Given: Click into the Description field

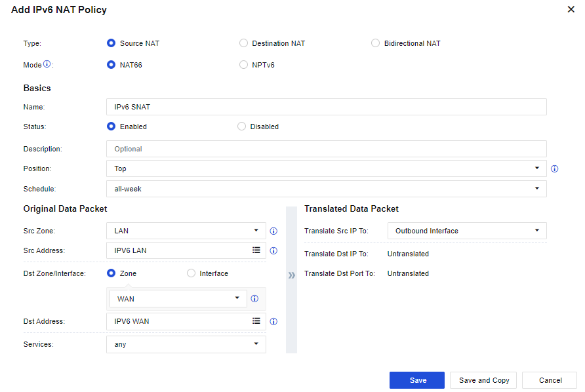Looking at the screenshot, I should [x=326, y=149].
